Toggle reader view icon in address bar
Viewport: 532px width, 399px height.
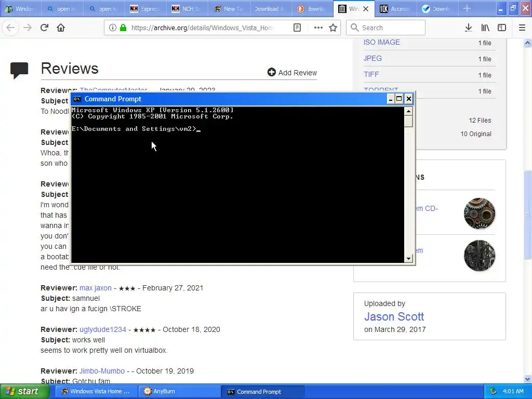(x=297, y=28)
